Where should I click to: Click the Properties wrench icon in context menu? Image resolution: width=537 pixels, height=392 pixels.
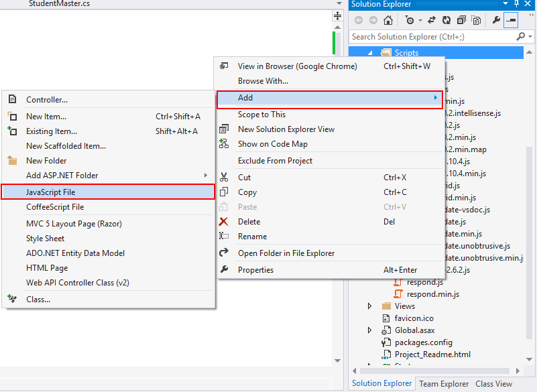(224, 269)
